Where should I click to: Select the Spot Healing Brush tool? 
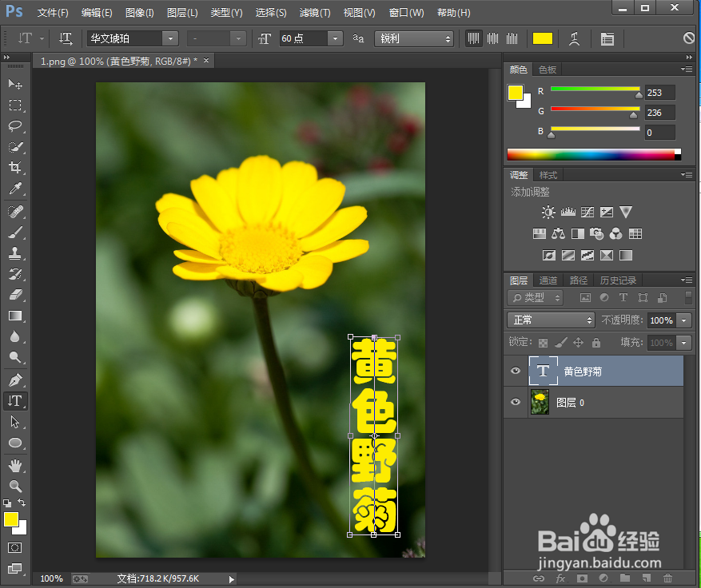click(x=14, y=211)
